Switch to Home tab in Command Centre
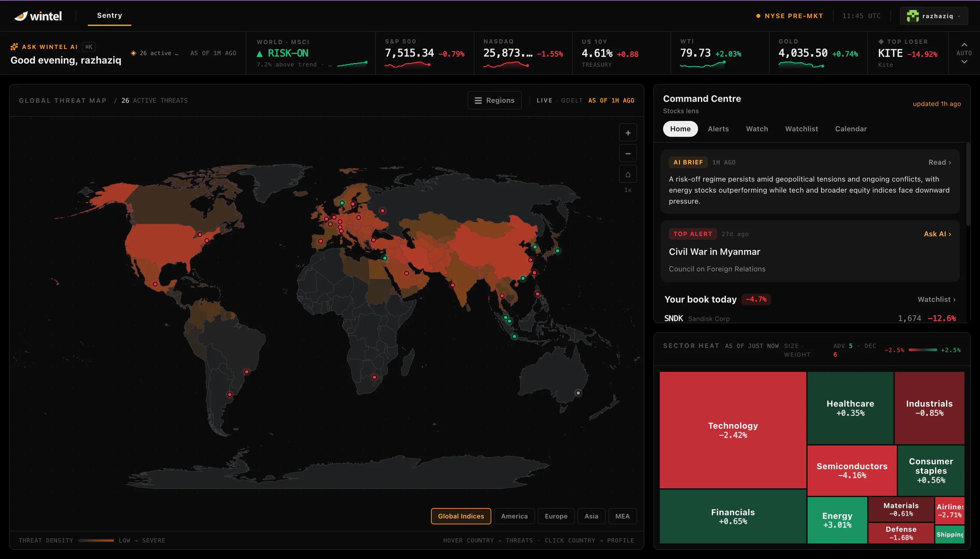Image resolution: width=980 pixels, height=559 pixels. tap(680, 129)
